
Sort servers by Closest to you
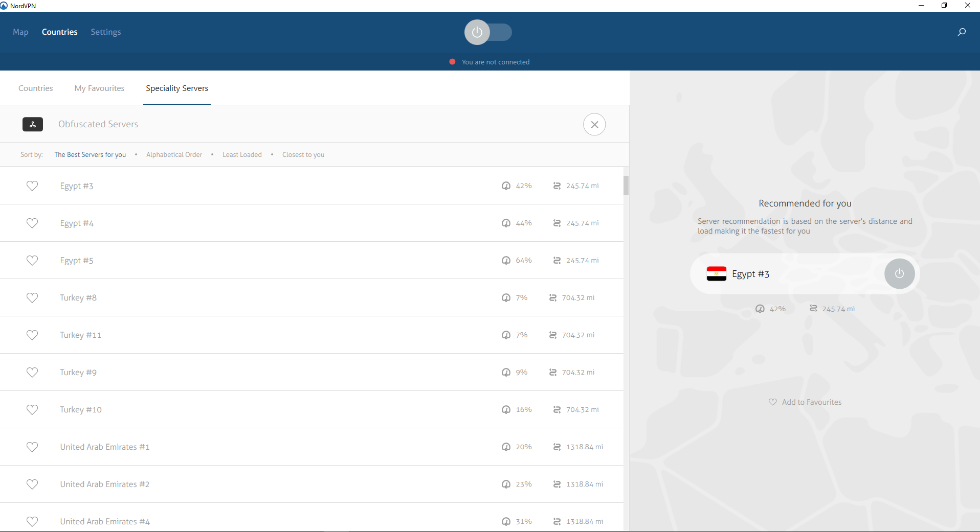303,154
